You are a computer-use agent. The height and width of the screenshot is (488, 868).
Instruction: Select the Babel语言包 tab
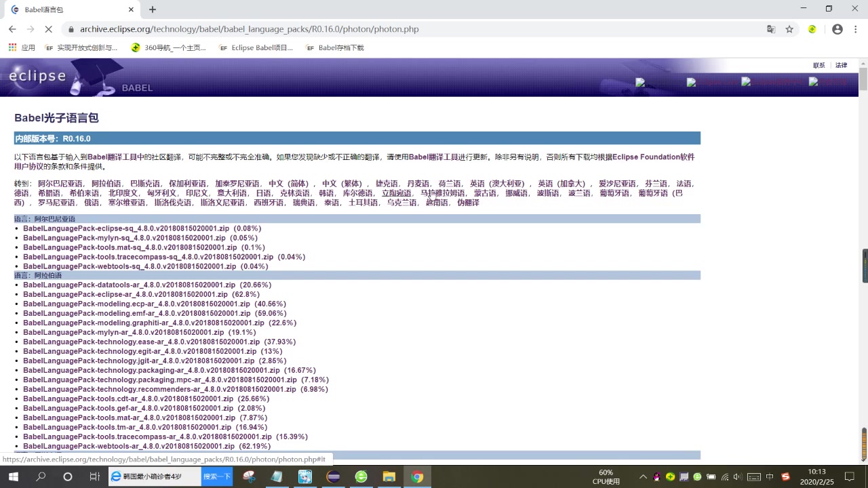click(73, 9)
